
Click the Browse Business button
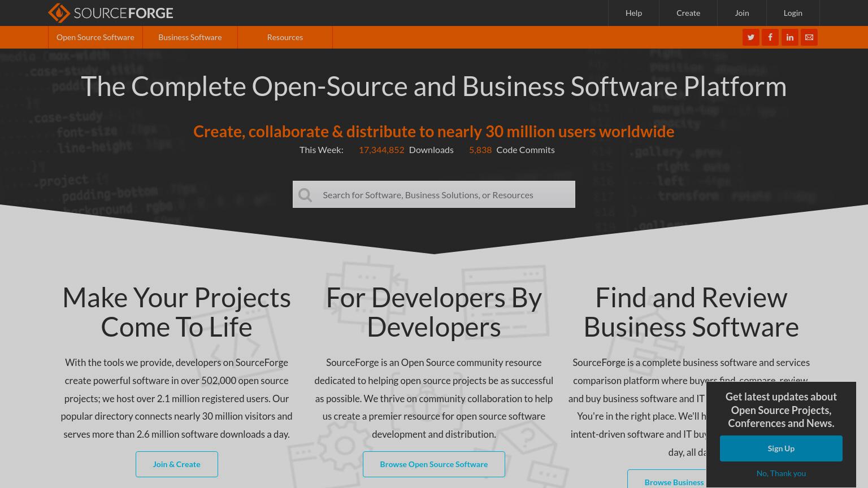pyautogui.click(x=667, y=479)
